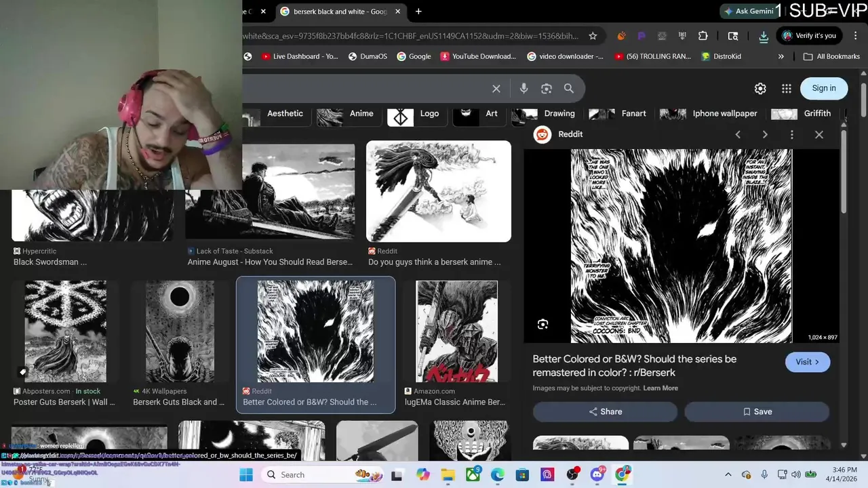
Task: Open the Learn More copyright link
Action: pos(660,388)
